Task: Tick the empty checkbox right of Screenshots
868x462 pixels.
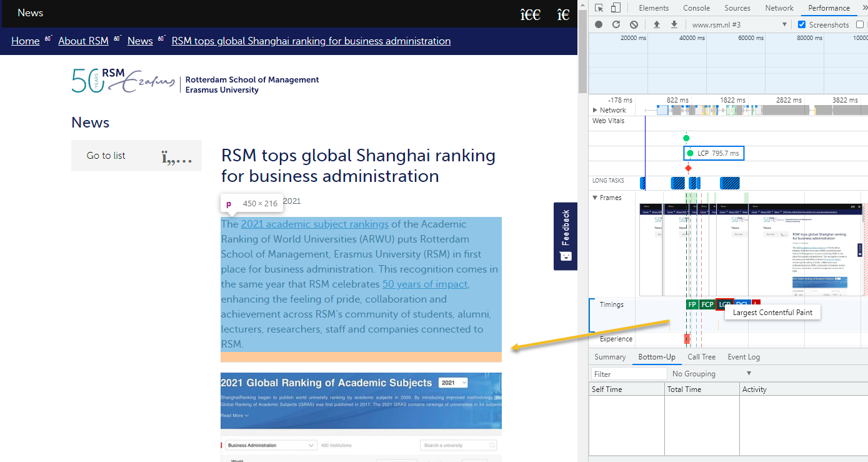Action: pos(860,24)
